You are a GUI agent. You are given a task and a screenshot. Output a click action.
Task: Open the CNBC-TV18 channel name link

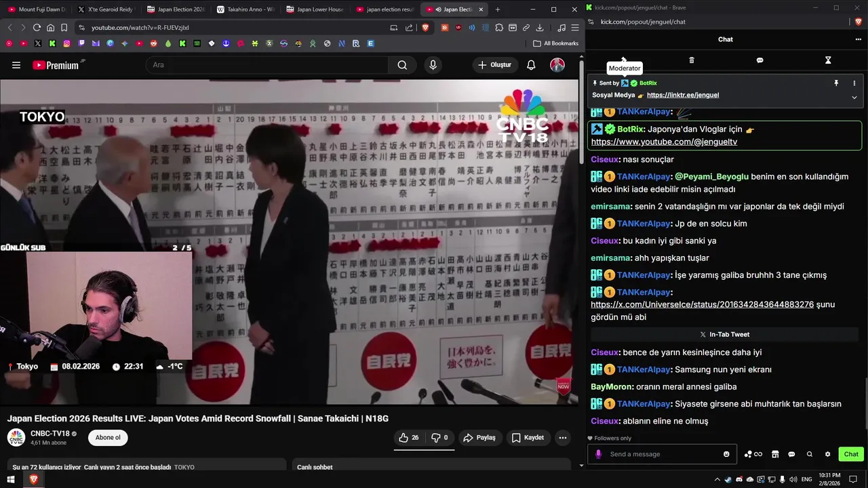click(x=50, y=433)
